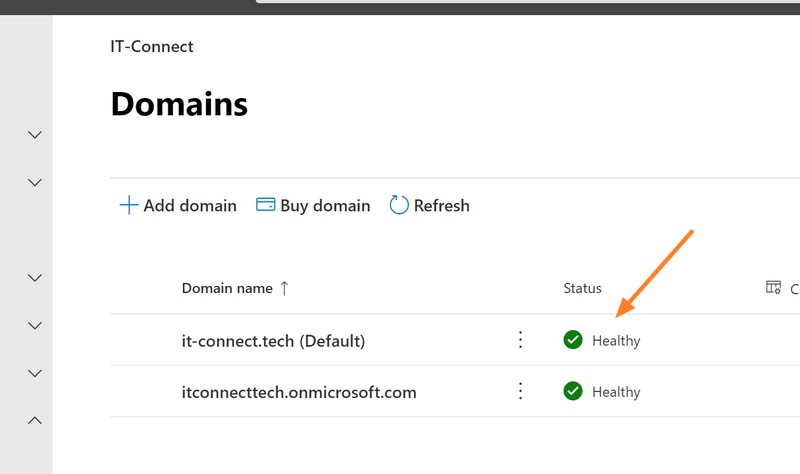Collapse the upward chevron at the sidebar bottom
The width and height of the screenshot is (800, 474).
[x=35, y=421]
